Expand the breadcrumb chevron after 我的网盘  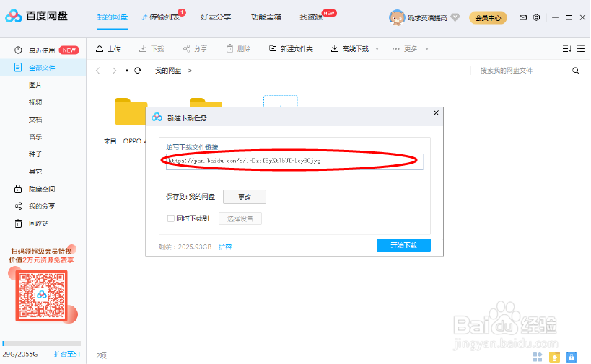click(x=190, y=71)
